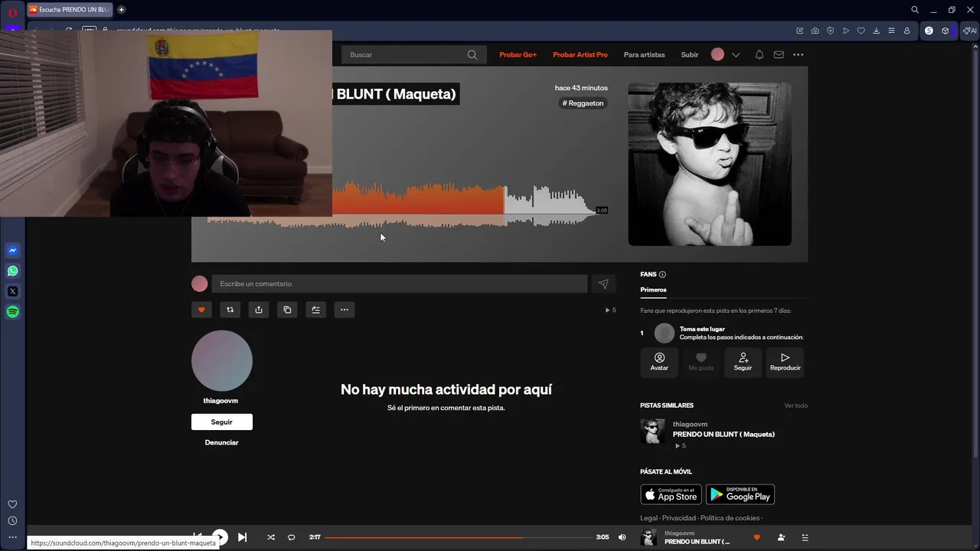980x551 pixels.
Task: Open the Para artistas menu item
Action: tap(645, 55)
